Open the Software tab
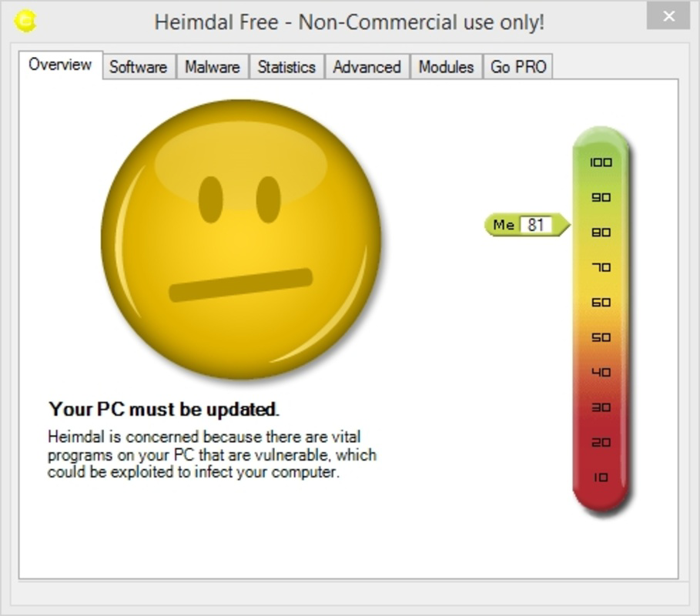This screenshot has width=700, height=616. click(x=139, y=67)
